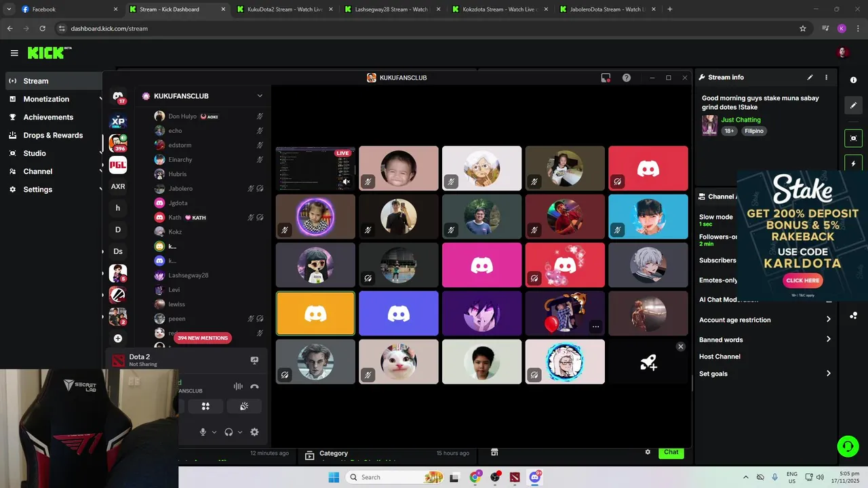Click the 394 NEW MENTIONS pill

click(202, 338)
